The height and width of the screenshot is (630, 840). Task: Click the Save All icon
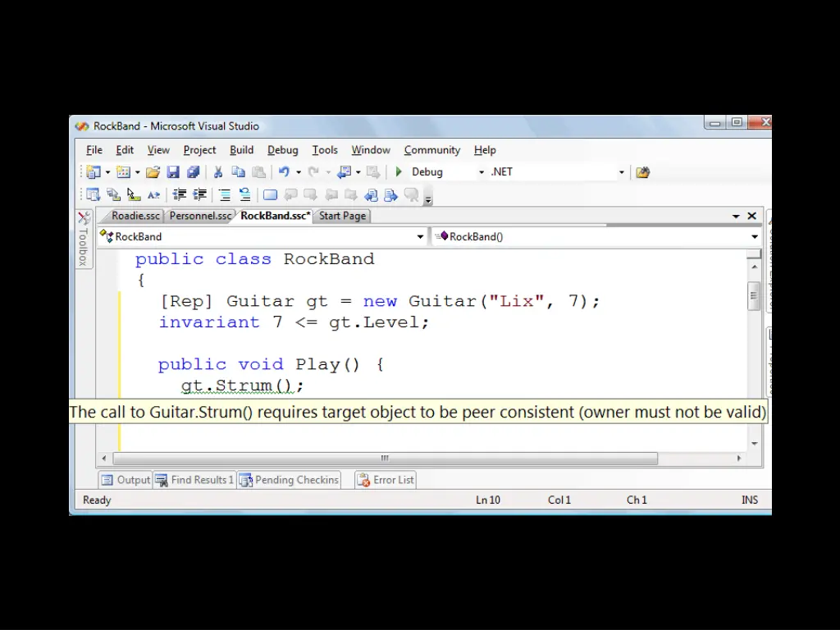point(193,172)
